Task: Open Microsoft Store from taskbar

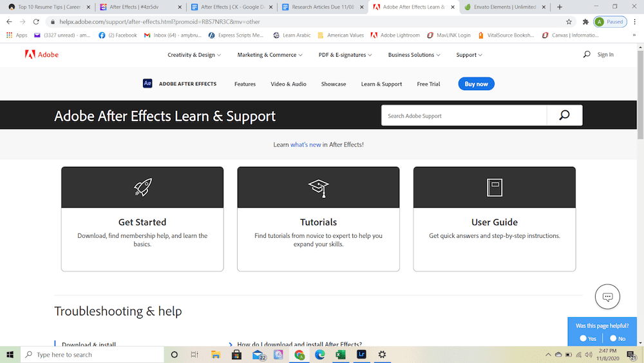Action: [x=236, y=355]
